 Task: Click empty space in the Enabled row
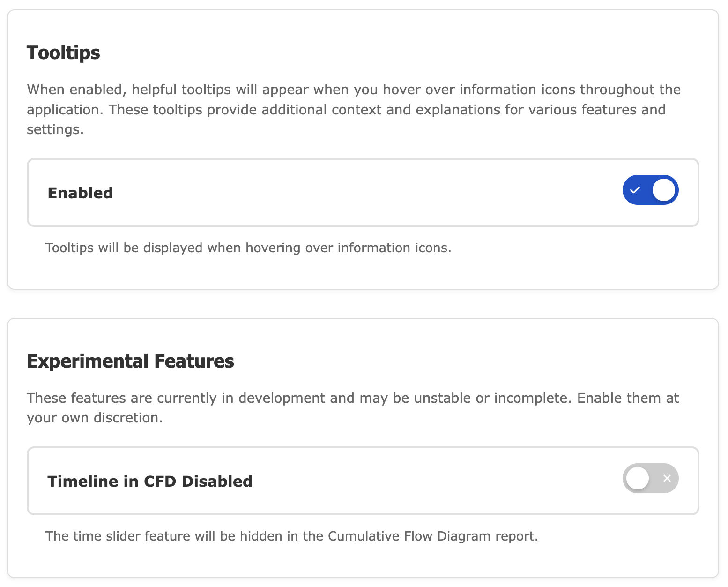point(365,193)
